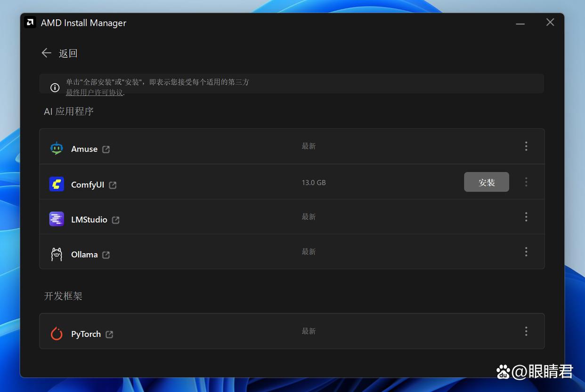Open ComfyUI external link icon

coord(113,185)
